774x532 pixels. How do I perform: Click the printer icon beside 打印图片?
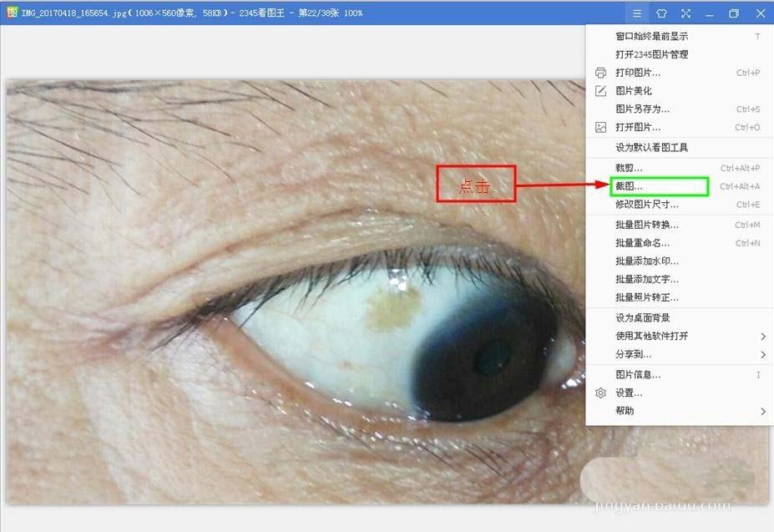pos(600,73)
